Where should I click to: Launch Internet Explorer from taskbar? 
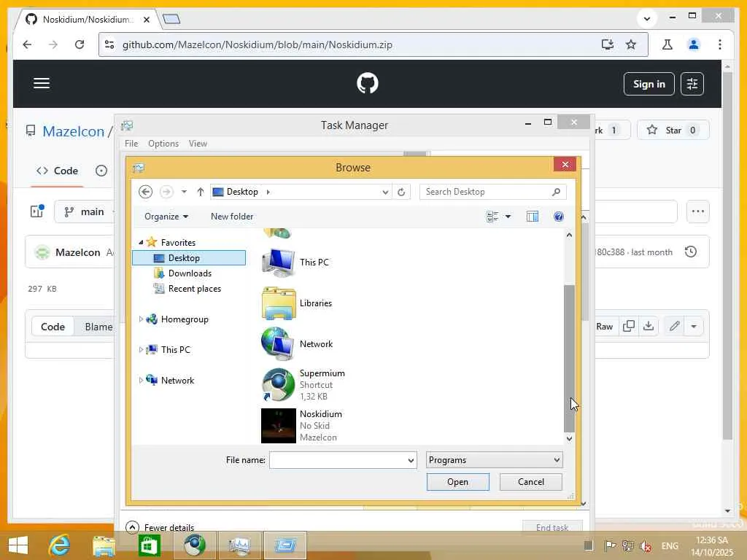[60, 545]
